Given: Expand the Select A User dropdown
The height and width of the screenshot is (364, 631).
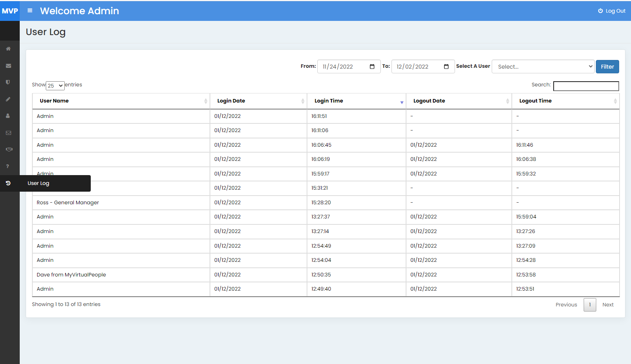Looking at the screenshot, I should (x=543, y=67).
